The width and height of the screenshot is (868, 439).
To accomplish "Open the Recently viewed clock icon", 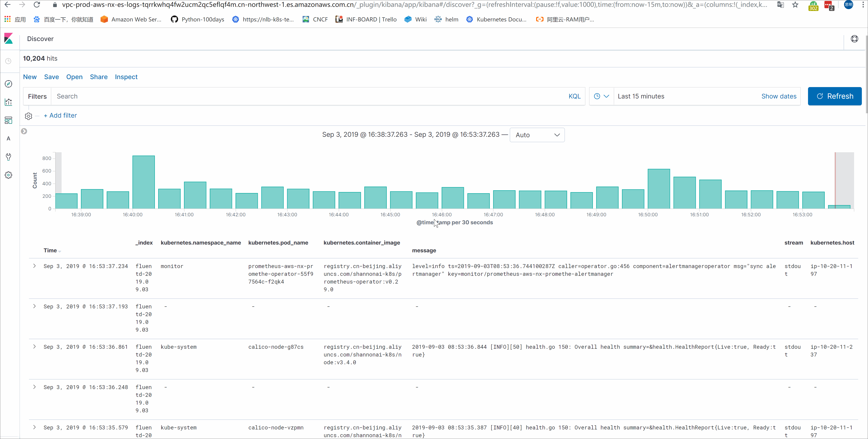I will click(8, 61).
